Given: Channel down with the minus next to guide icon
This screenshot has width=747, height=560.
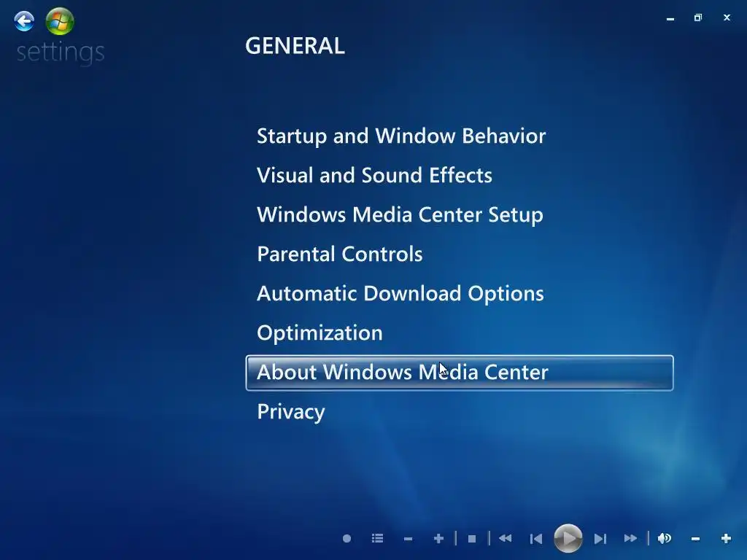Looking at the screenshot, I should [408, 539].
